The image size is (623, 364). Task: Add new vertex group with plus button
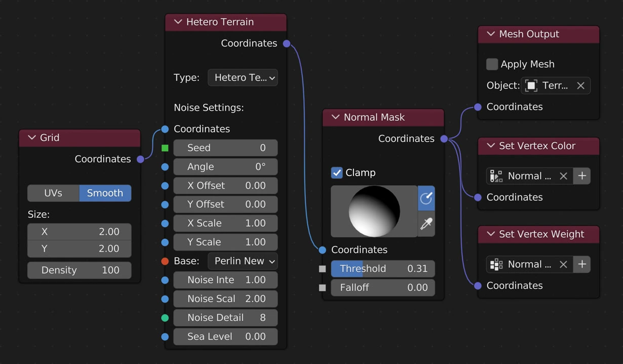click(x=582, y=264)
